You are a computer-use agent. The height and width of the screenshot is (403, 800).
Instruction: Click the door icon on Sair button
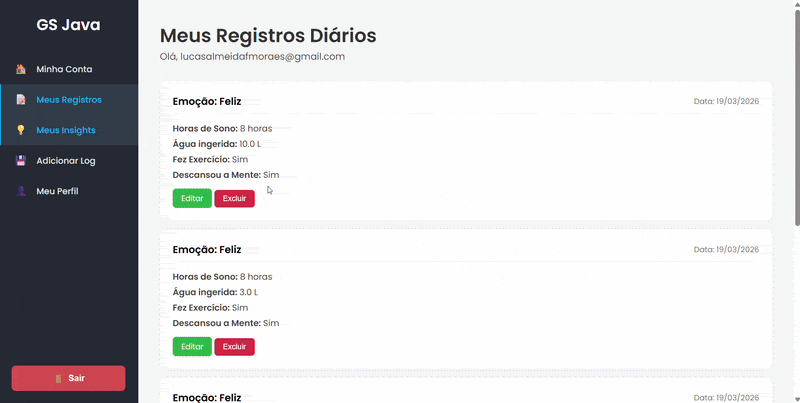click(58, 379)
